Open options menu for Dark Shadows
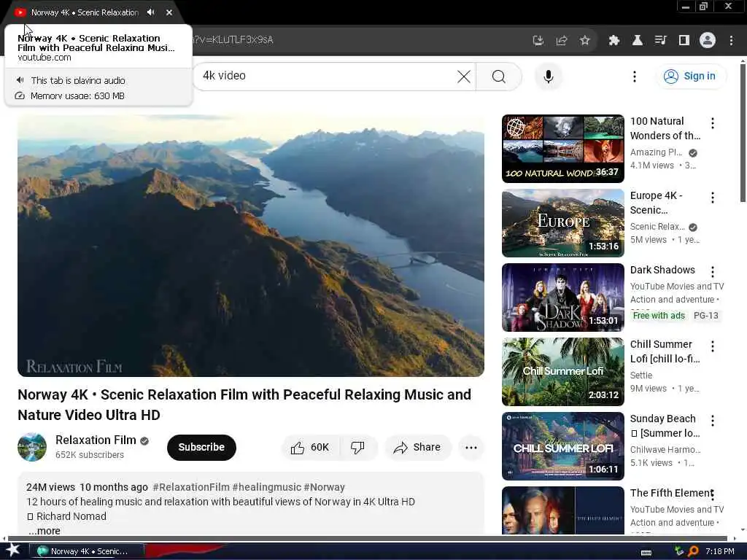This screenshot has width=747, height=560. [712, 271]
